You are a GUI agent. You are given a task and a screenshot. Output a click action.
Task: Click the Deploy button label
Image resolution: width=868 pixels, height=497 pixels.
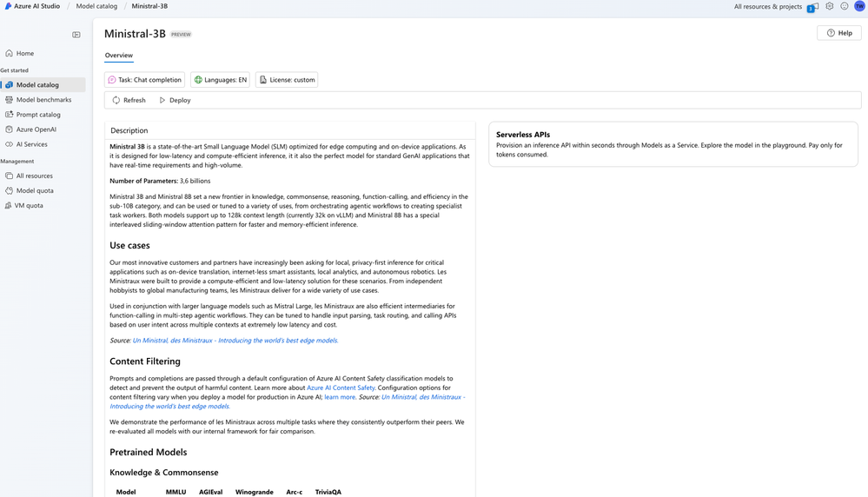pos(180,100)
